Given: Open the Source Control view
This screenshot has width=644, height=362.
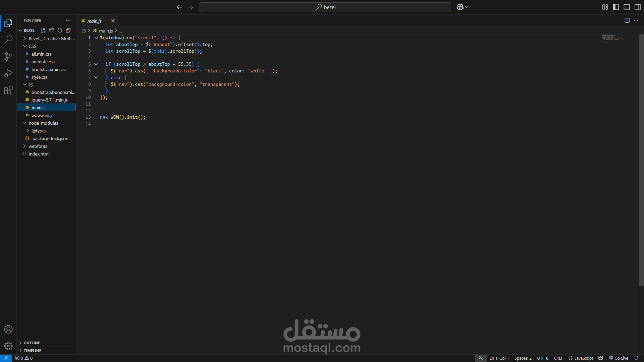Looking at the screenshot, I should click(8, 56).
